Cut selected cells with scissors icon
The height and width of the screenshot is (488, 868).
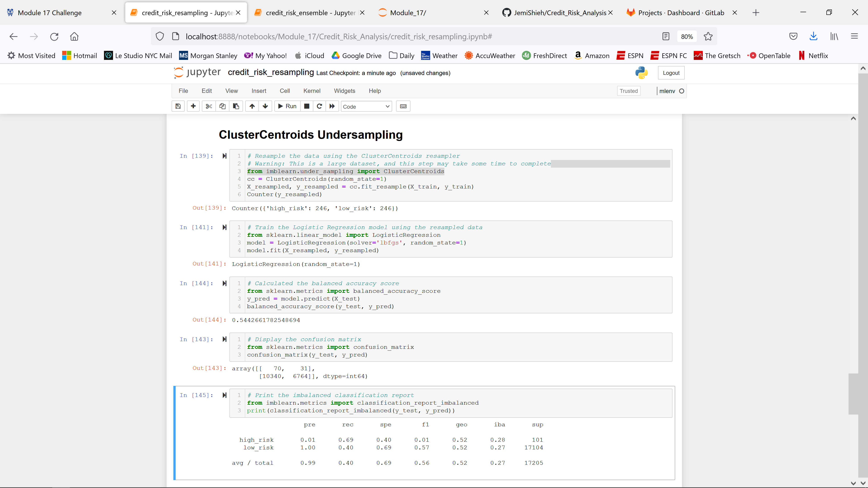(209, 106)
